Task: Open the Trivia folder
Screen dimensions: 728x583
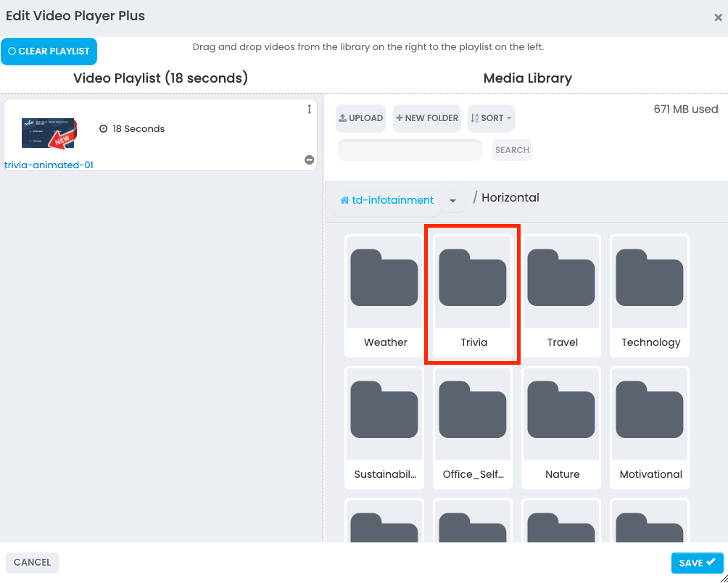Action: pyautogui.click(x=473, y=296)
